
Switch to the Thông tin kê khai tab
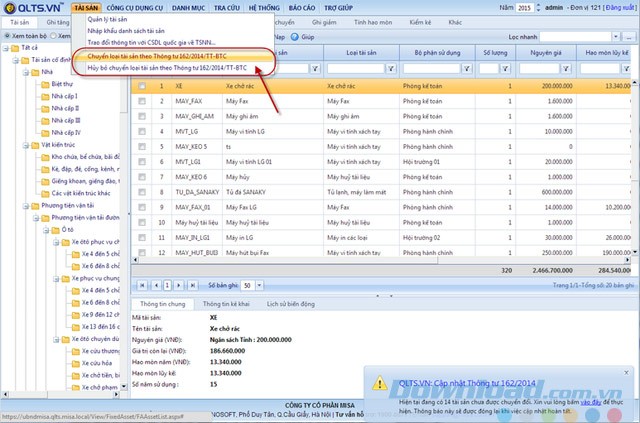coord(228,303)
